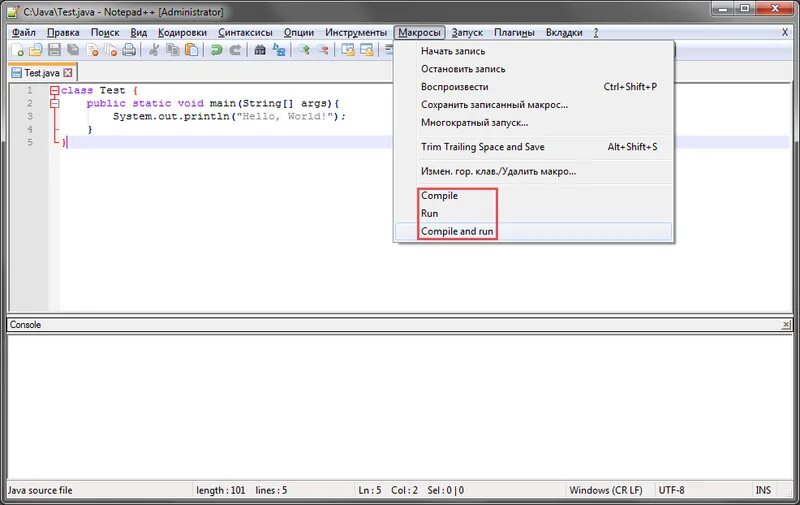Screen dimensions: 800x505
Task: Open the Вкладки menu
Action: [x=564, y=33]
